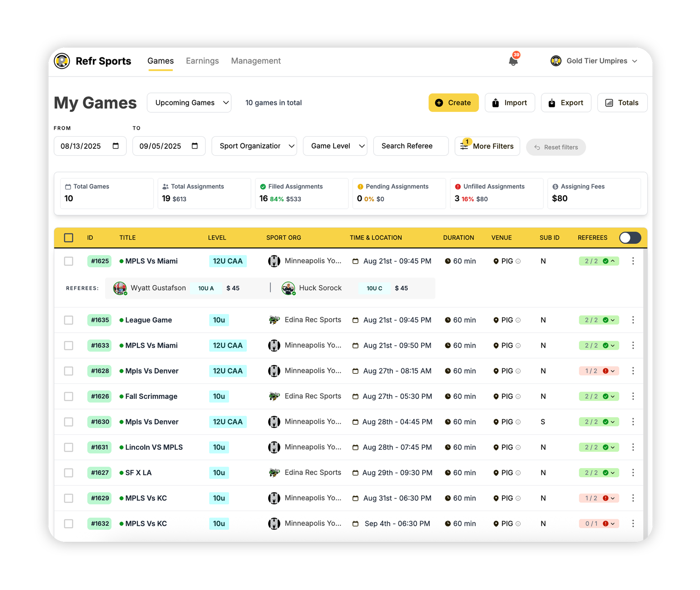Toggle the Referees column switch
700x590 pixels.
tap(630, 238)
